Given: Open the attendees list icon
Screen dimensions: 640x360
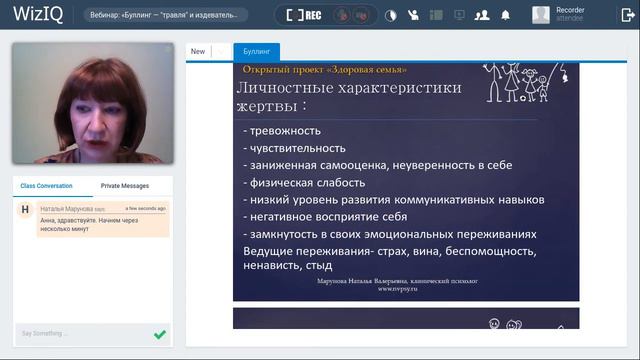Looking at the screenshot, I should pyautogui.click(x=482, y=16).
